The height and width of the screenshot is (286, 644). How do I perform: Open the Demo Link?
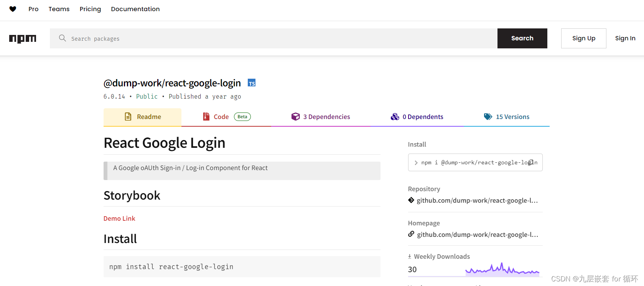click(119, 218)
